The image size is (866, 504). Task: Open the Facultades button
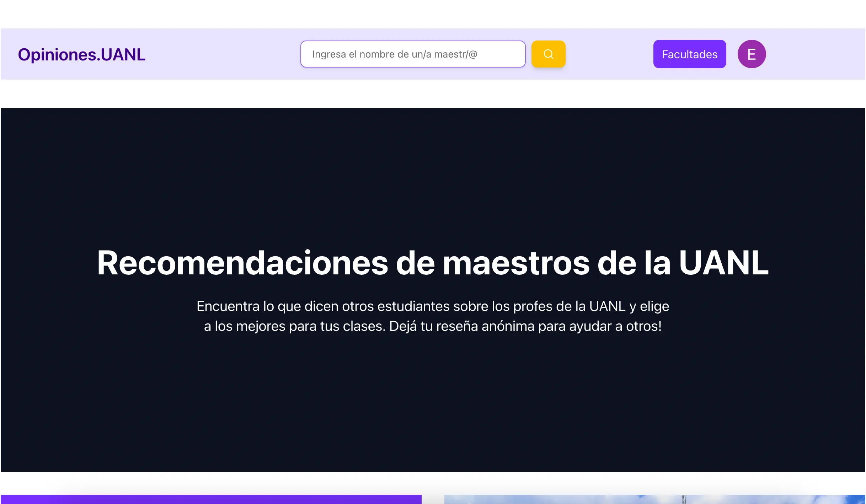(689, 54)
